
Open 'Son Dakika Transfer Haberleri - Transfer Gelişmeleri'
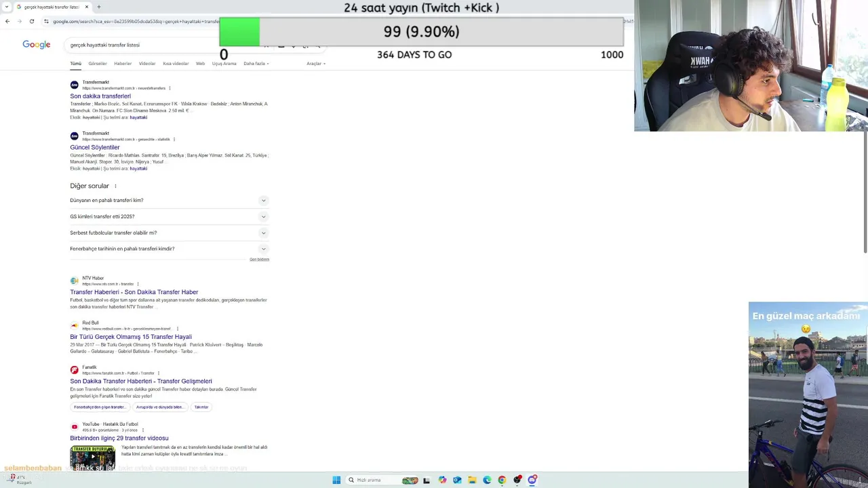tap(141, 381)
